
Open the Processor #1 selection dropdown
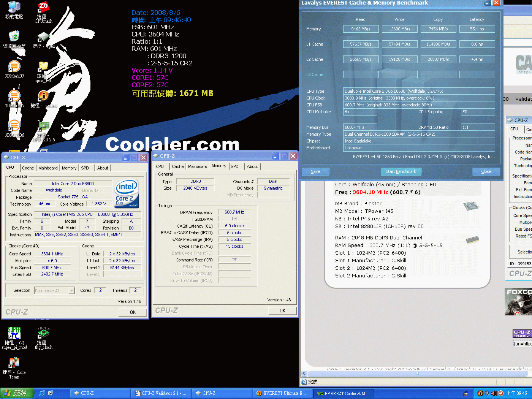point(54,291)
